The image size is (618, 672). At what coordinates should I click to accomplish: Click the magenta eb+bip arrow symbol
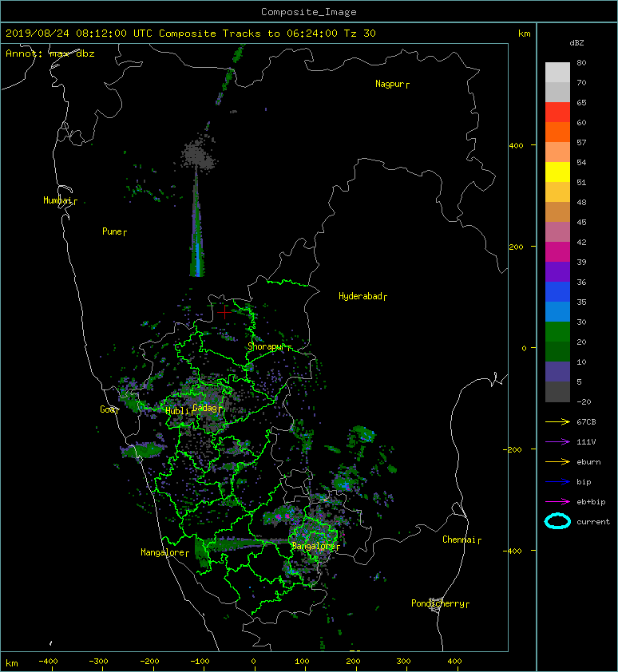point(557,502)
